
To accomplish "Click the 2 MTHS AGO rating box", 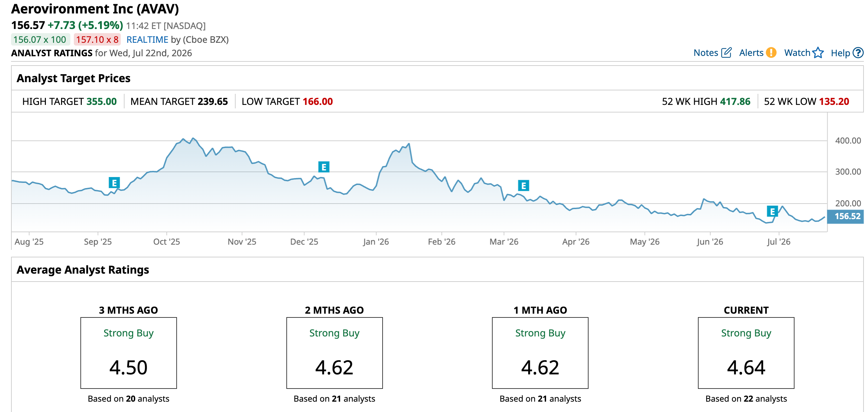I will pyautogui.click(x=335, y=353).
